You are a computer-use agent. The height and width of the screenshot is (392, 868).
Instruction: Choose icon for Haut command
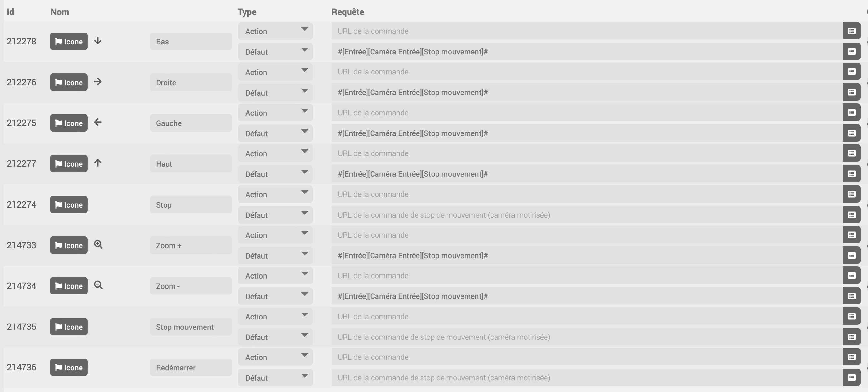point(69,163)
